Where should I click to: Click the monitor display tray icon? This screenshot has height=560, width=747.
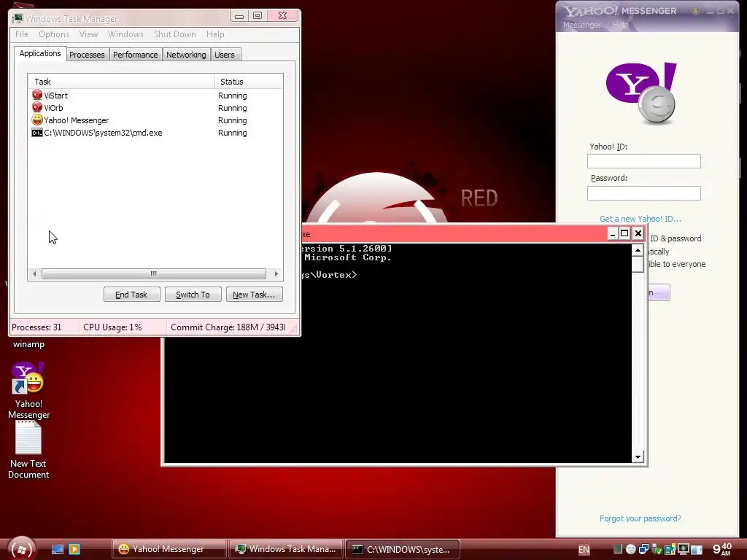coord(684,548)
